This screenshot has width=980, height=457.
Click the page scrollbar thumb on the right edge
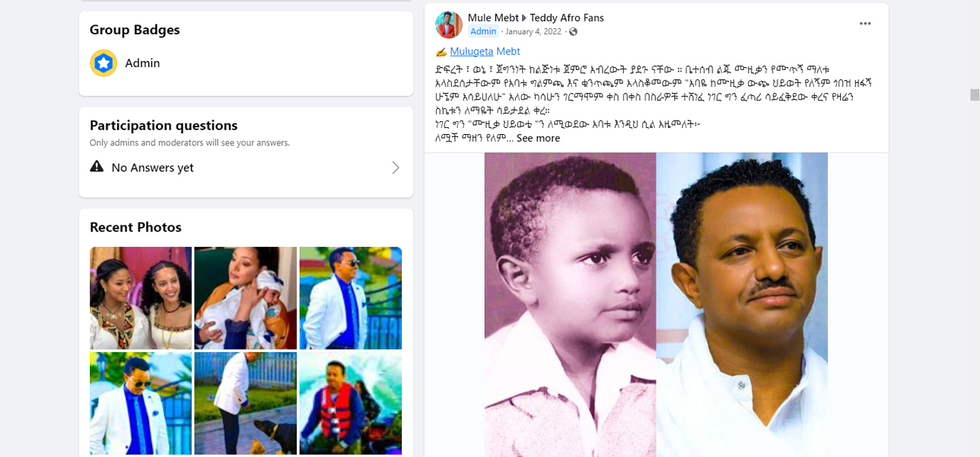(x=974, y=94)
